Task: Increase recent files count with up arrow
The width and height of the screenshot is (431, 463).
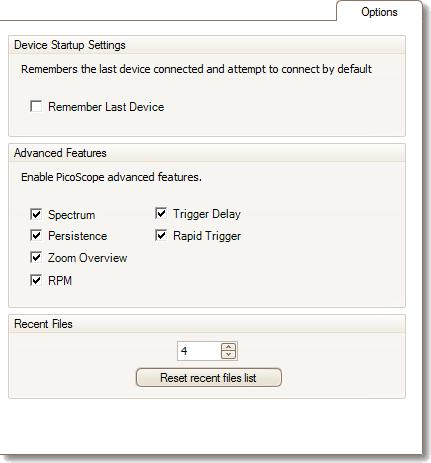Action: (228, 347)
